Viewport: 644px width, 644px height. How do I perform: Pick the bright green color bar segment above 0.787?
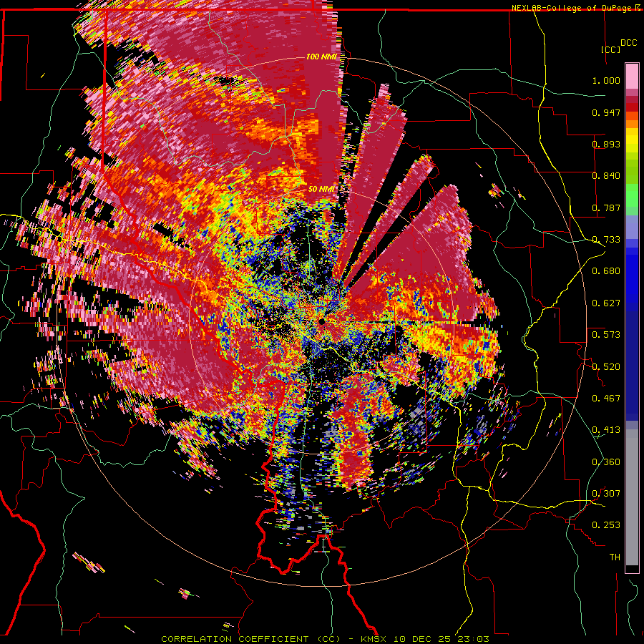tap(632, 195)
